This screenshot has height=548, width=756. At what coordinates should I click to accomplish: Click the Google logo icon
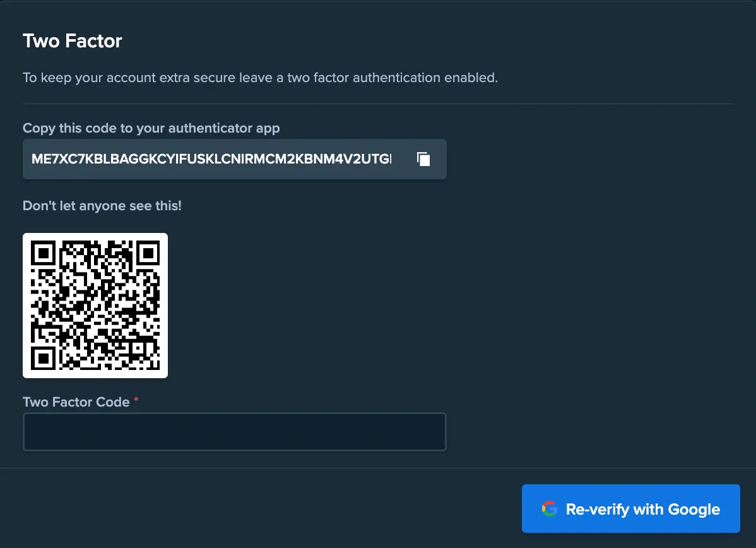(550, 509)
